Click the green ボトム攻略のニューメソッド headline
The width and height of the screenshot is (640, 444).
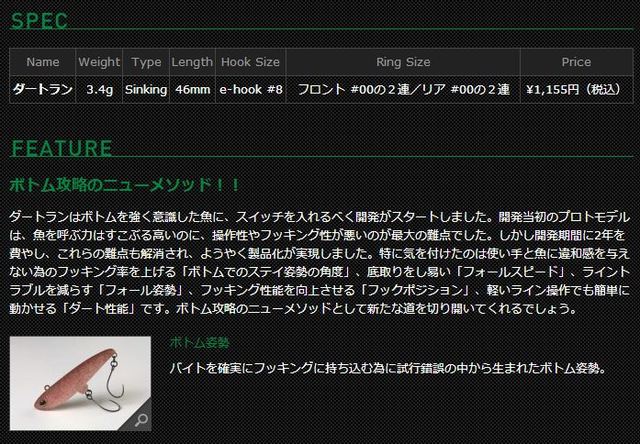click(124, 185)
